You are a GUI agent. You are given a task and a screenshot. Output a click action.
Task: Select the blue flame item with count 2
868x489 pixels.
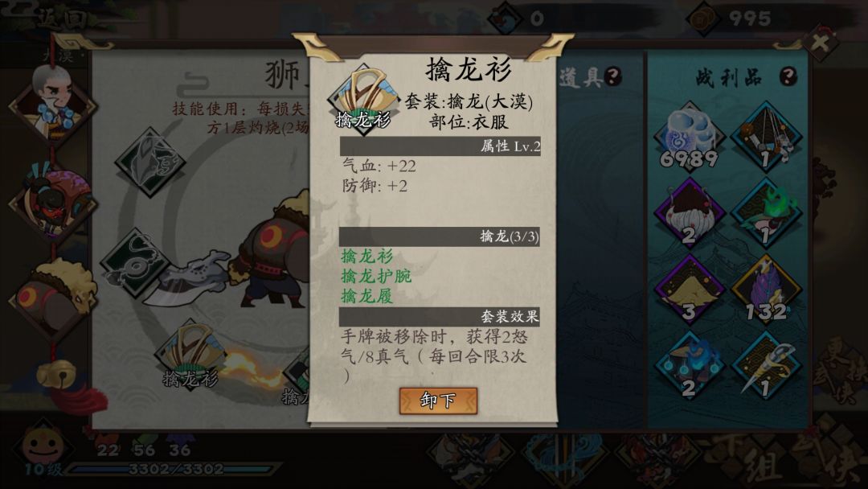coord(689,366)
